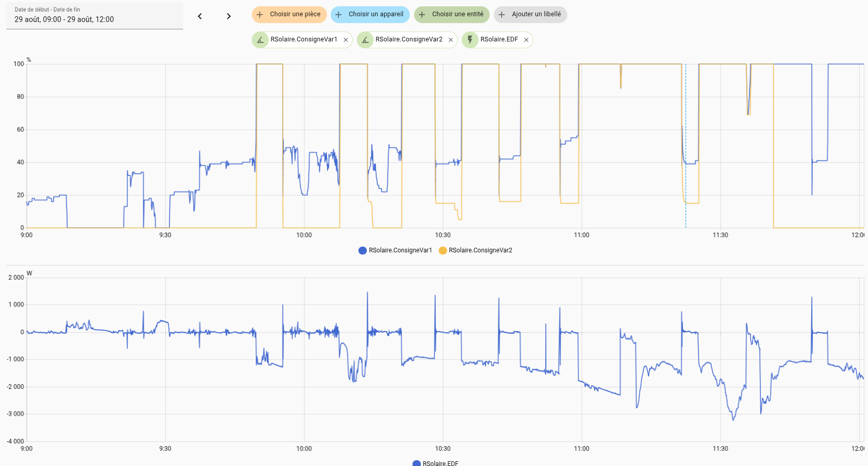Viewport: 868px width, 466px height.
Task: Click the RSolaire.ConsigneVar1 angle icon
Action: [260, 40]
